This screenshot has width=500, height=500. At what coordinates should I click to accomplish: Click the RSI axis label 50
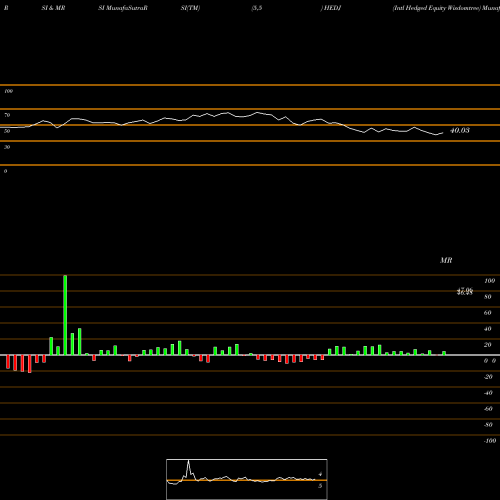point(7,131)
